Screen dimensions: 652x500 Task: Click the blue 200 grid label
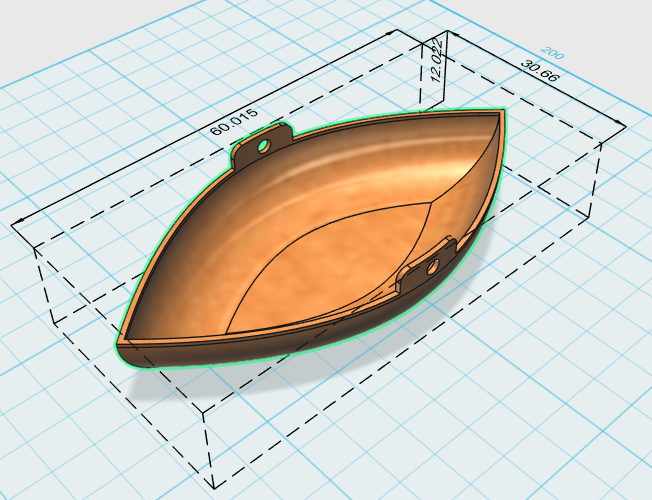(x=552, y=53)
